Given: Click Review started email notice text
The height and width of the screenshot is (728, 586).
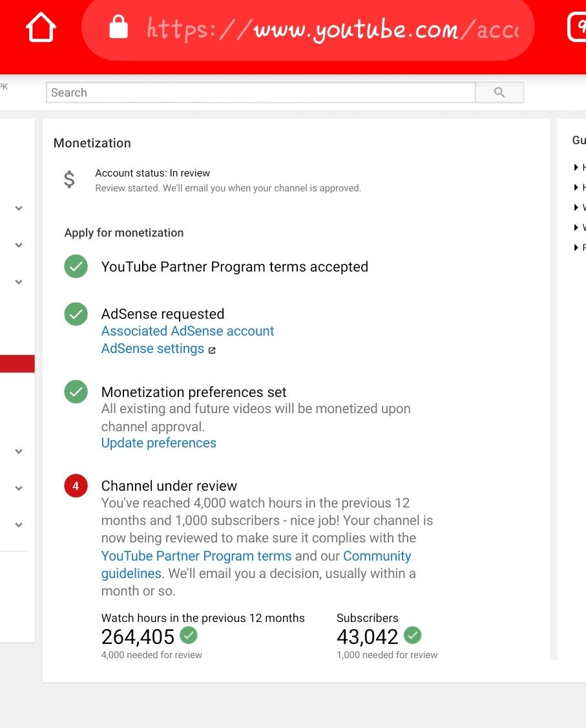Looking at the screenshot, I should pyautogui.click(x=228, y=188).
